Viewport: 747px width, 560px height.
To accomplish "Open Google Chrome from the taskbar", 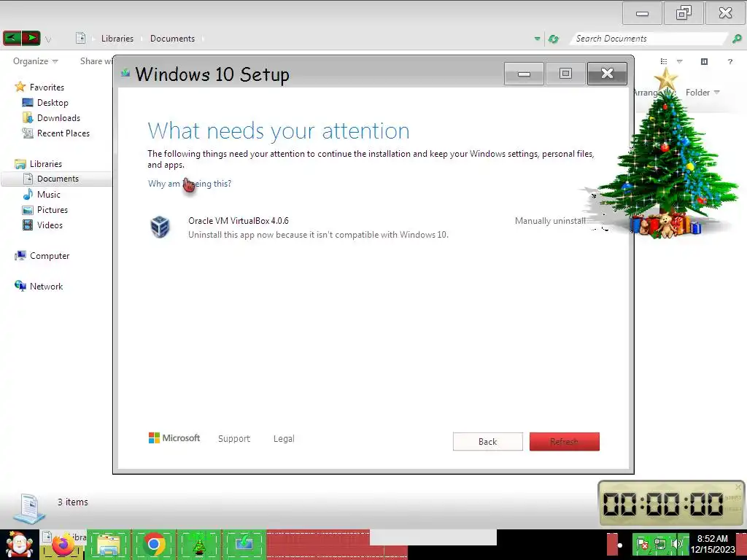I will click(153, 544).
